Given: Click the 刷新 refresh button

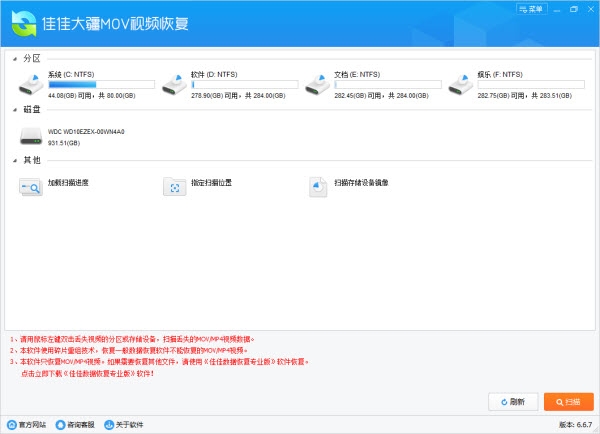Looking at the screenshot, I should 512,401.
